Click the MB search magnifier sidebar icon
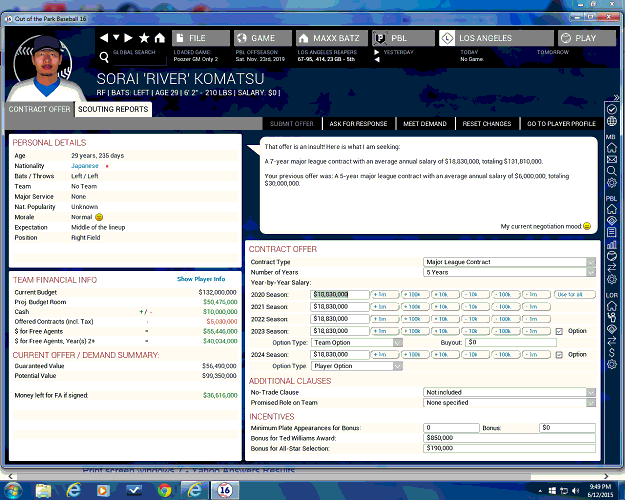The image size is (625, 500). point(611,171)
